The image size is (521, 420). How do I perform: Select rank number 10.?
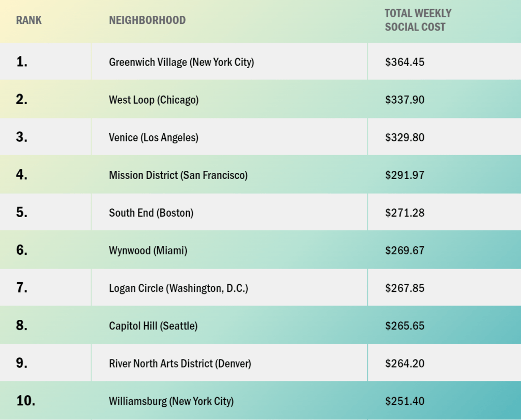[26, 401]
